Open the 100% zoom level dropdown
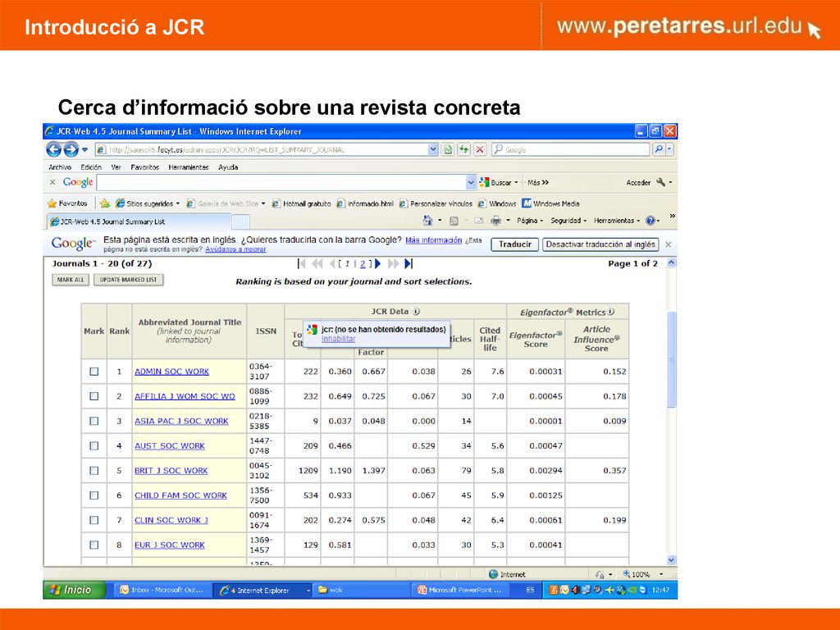The image size is (840, 630). click(661, 574)
